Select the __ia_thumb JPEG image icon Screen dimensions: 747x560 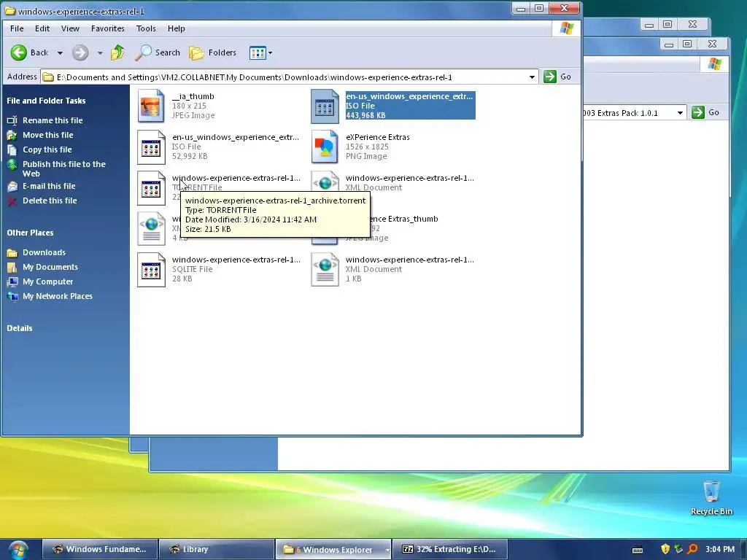(151, 106)
